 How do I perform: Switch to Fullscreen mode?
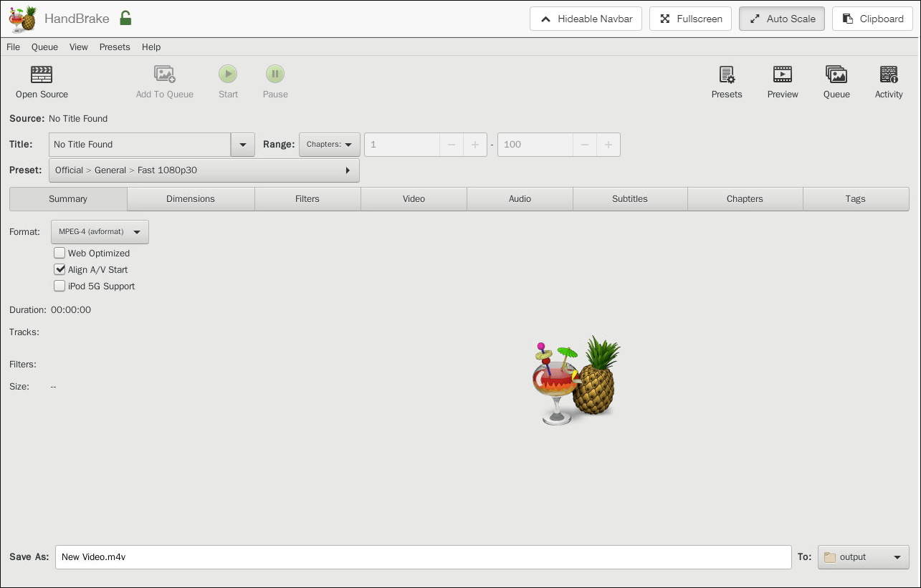coord(691,19)
